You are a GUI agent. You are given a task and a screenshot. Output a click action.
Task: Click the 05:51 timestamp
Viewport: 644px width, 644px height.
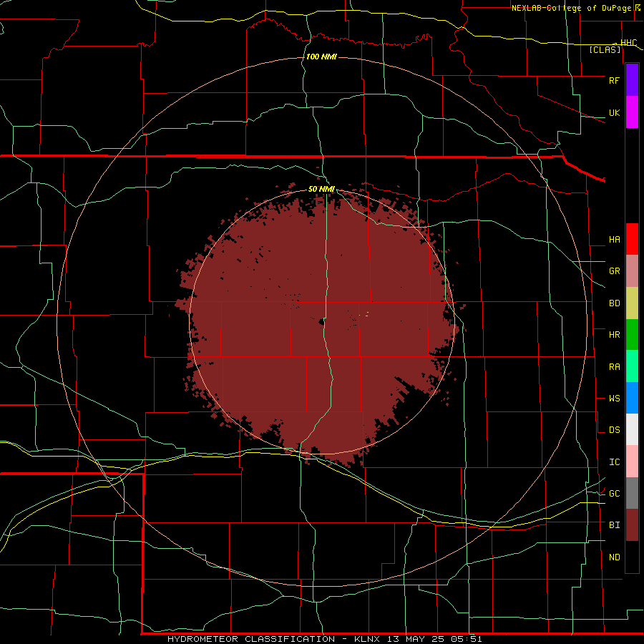(468, 639)
